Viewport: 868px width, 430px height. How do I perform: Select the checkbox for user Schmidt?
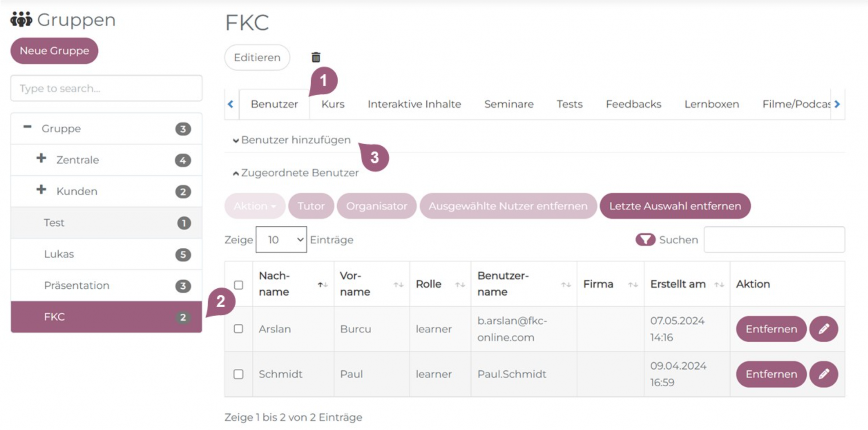coord(239,374)
